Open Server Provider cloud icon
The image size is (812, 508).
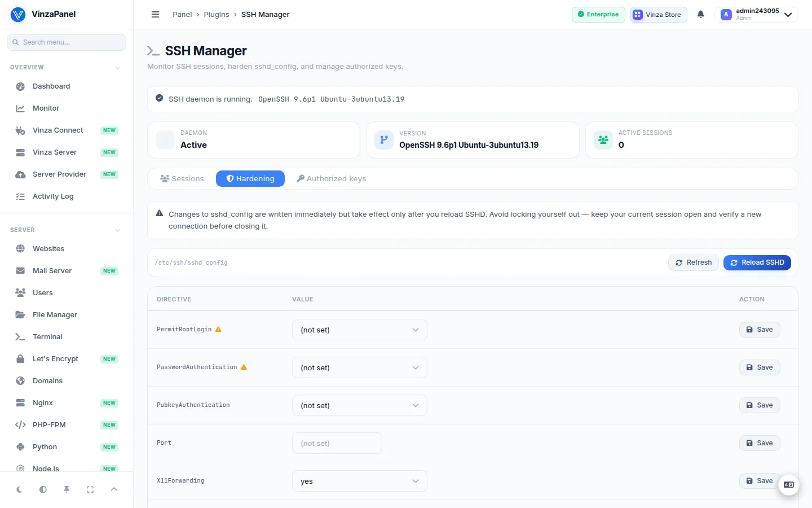point(20,174)
